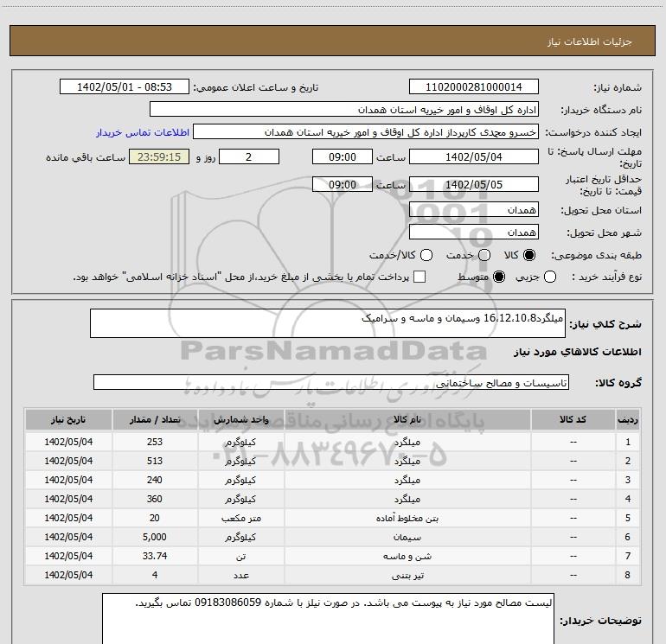Click unit عدد in row 8
666x644 pixels.
point(240,575)
